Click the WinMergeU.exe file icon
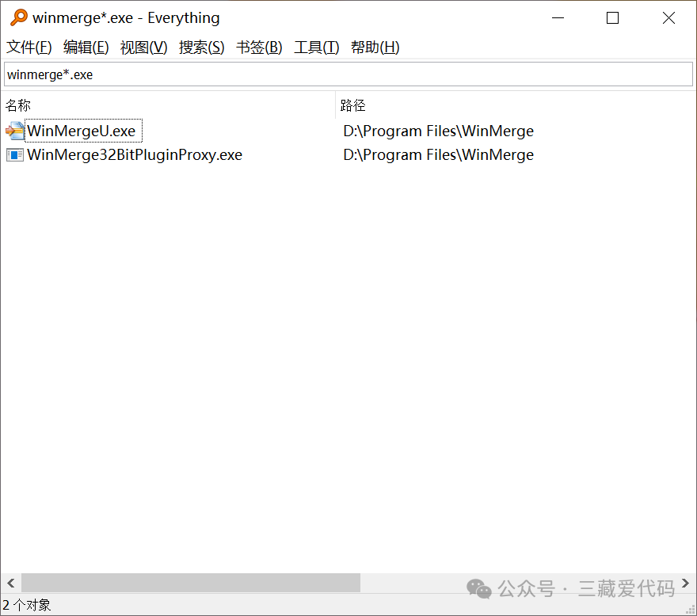 15,131
